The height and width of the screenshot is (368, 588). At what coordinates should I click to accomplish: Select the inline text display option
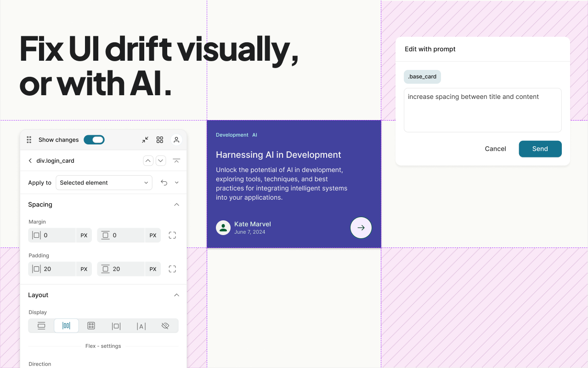pyautogui.click(x=141, y=326)
